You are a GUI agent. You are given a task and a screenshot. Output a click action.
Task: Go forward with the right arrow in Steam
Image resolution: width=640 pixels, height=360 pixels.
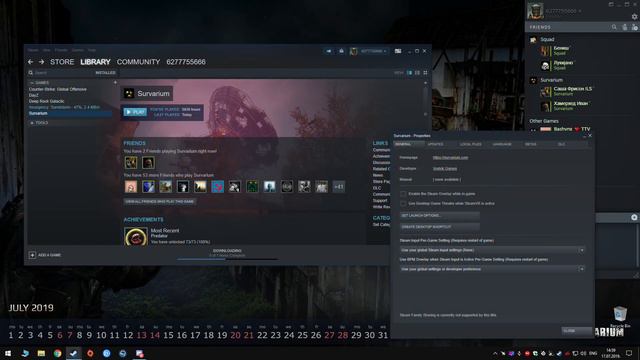41,62
